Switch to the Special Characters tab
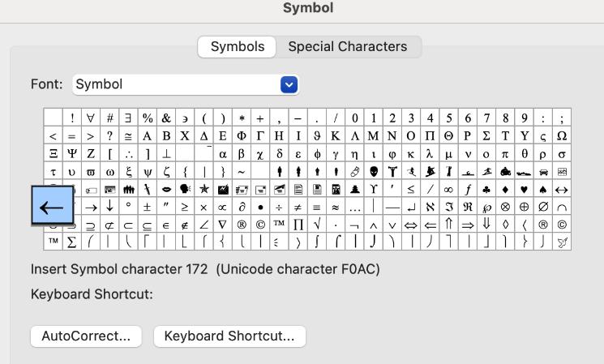Image resolution: width=604 pixels, height=364 pixels. click(x=348, y=46)
